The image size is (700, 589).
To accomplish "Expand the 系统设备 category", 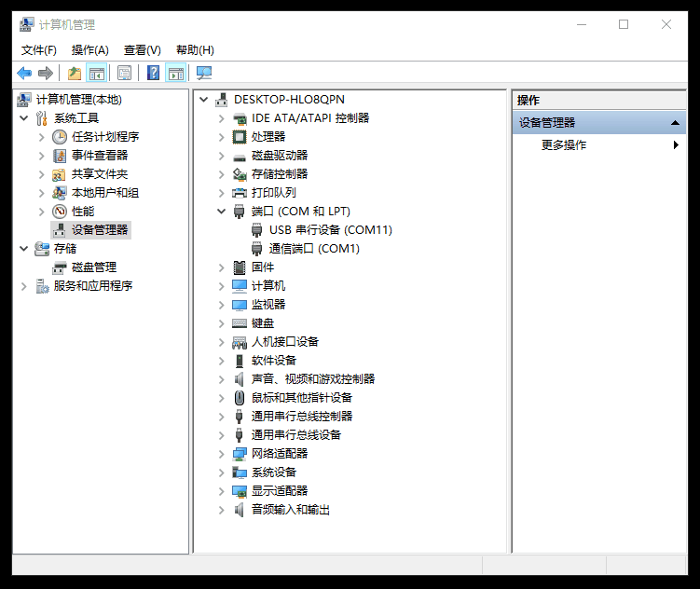I will click(x=222, y=473).
